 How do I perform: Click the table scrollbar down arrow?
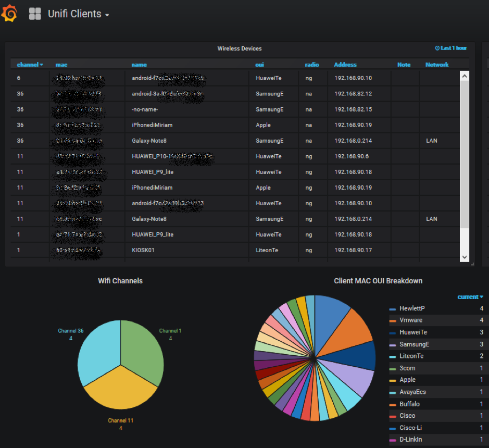pos(465,257)
